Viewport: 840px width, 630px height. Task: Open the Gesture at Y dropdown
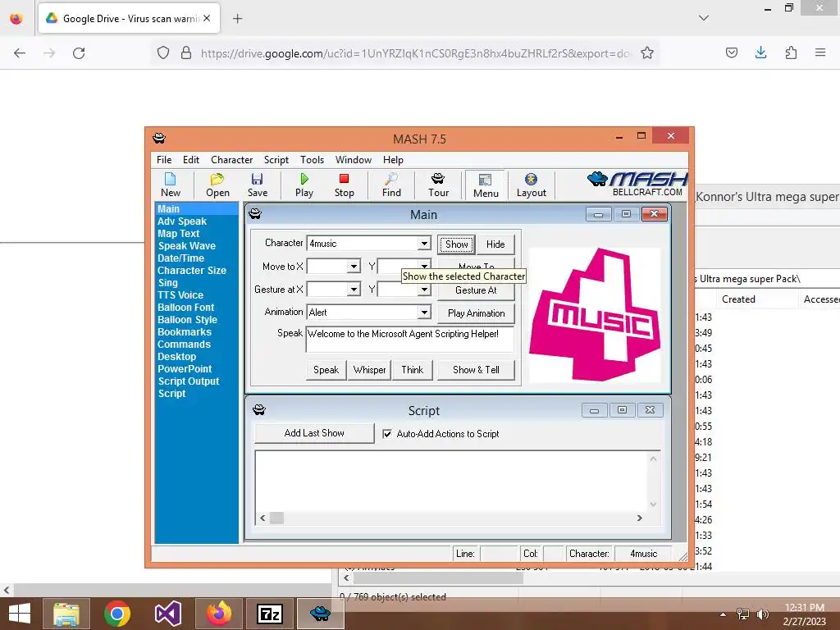pyautogui.click(x=424, y=290)
